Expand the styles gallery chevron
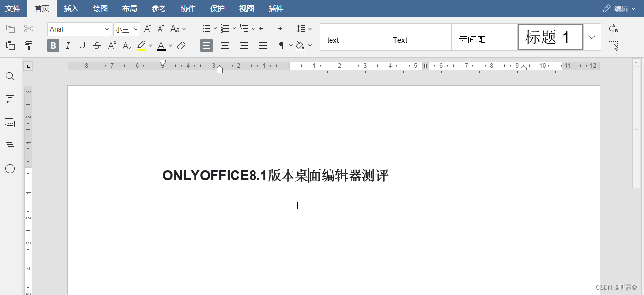Viewport: 644px width, 295px height. tap(592, 37)
